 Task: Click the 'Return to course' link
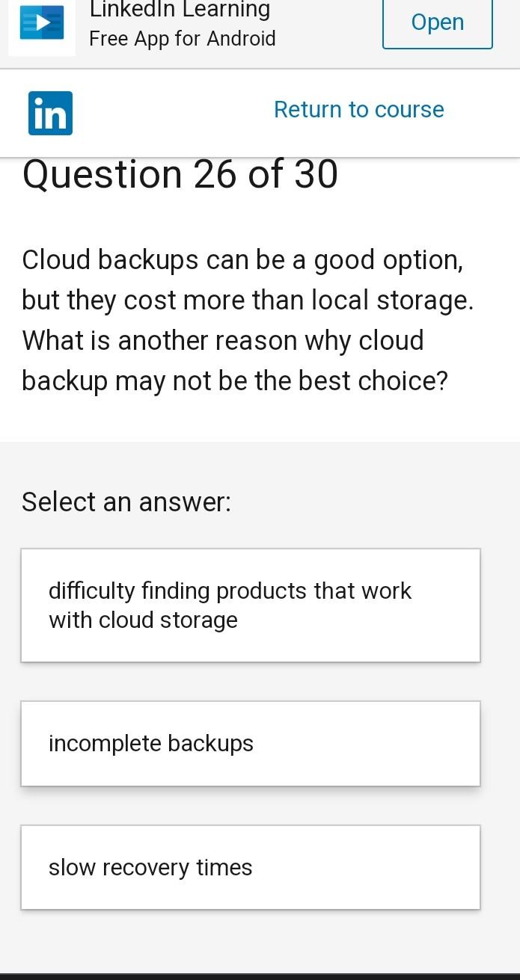(359, 109)
